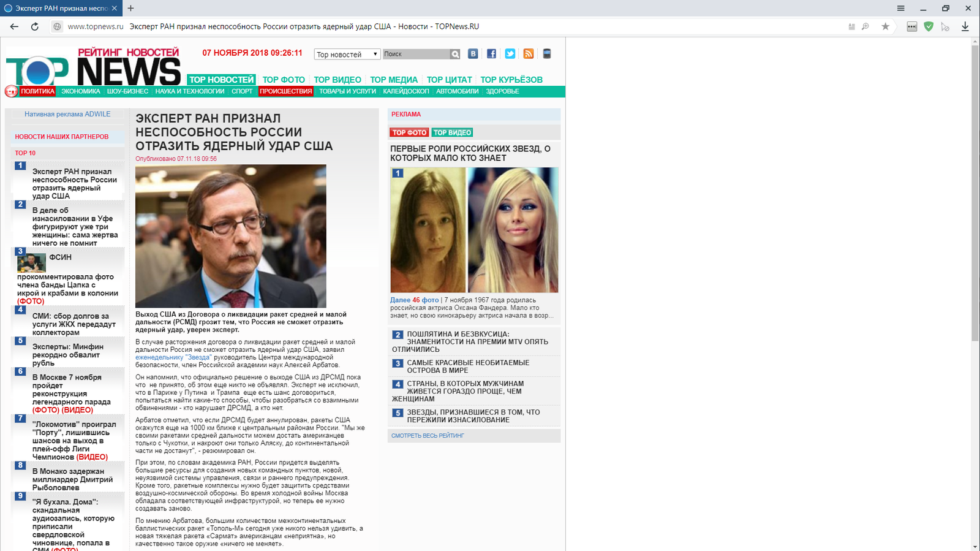Open СПОРТ category
The width and height of the screenshot is (980, 551).
tap(242, 91)
